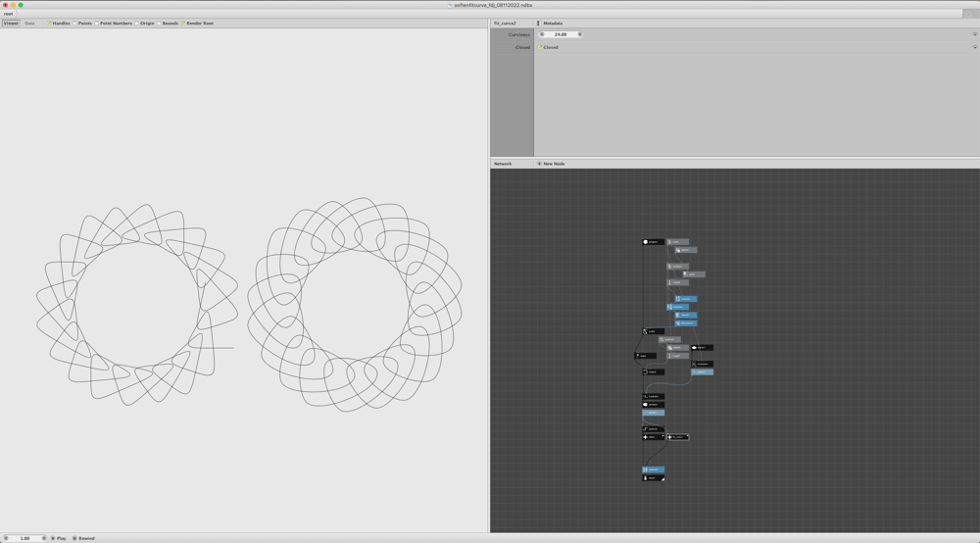Click the button at the breadcrumb bar's far end
This screenshot has width=980, height=543.
pyautogui.click(x=969, y=14)
